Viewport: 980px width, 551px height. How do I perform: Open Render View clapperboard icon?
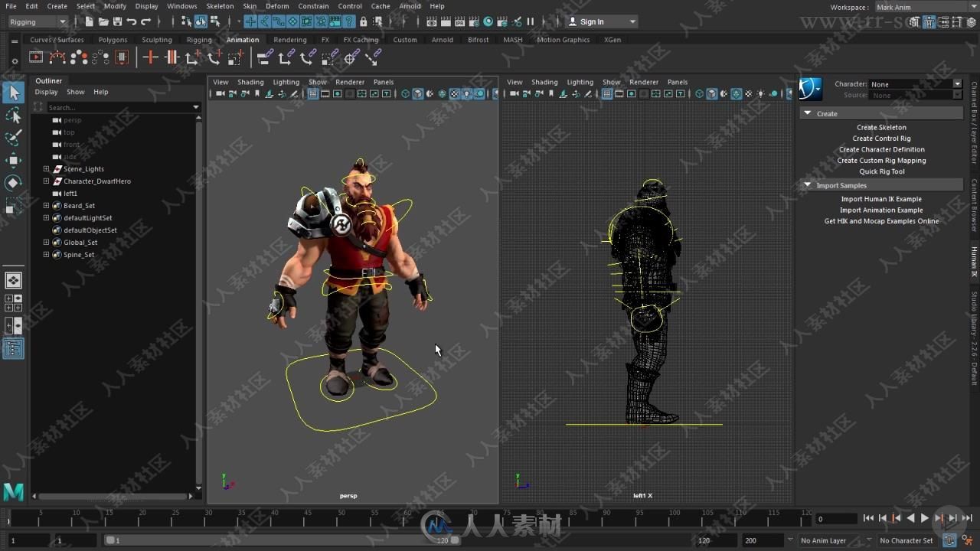433,21
